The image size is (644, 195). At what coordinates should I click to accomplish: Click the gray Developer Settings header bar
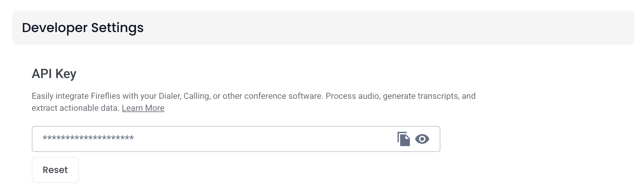pyautogui.click(x=323, y=28)
